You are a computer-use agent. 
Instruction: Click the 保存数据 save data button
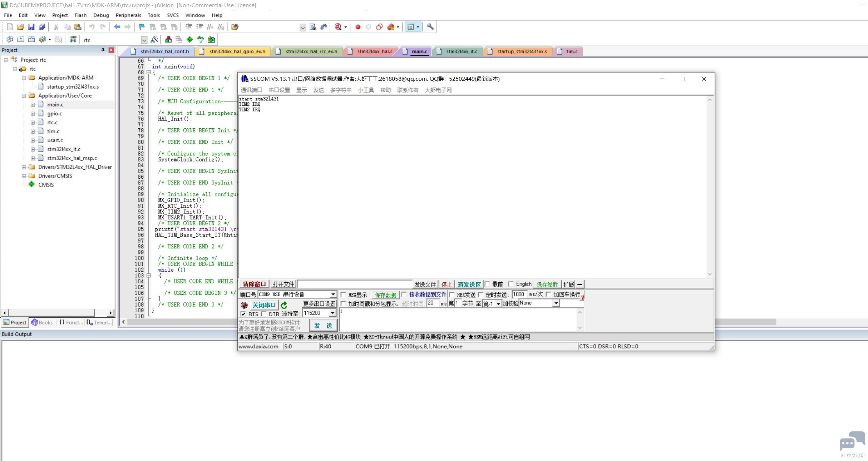click(x=385, y=295)
